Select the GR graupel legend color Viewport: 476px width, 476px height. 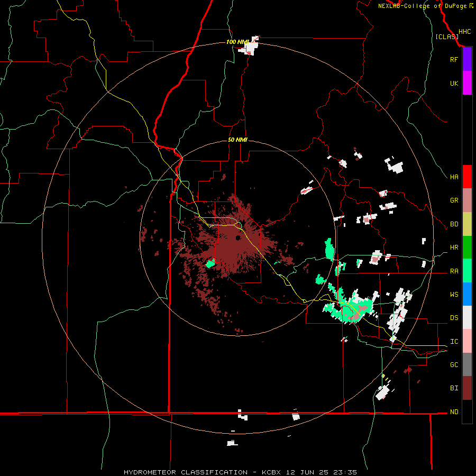[x=467, y=200]
